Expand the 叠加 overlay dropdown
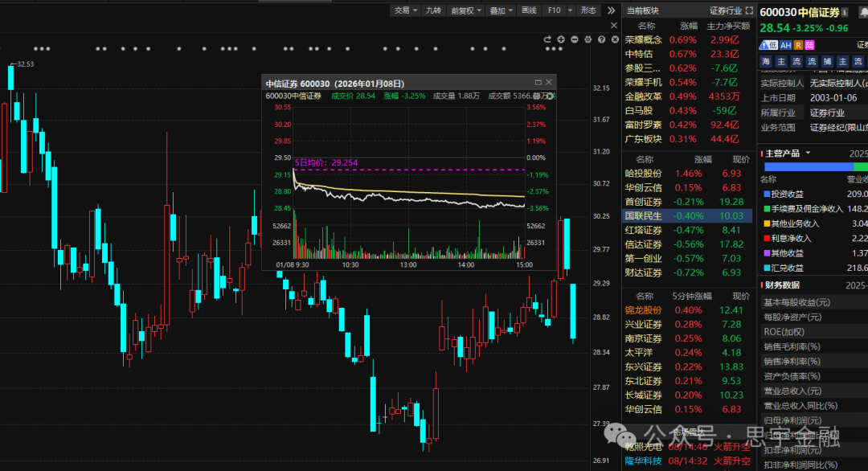The width and height of the screenshot is (868, 471). [x=501, y=10]
